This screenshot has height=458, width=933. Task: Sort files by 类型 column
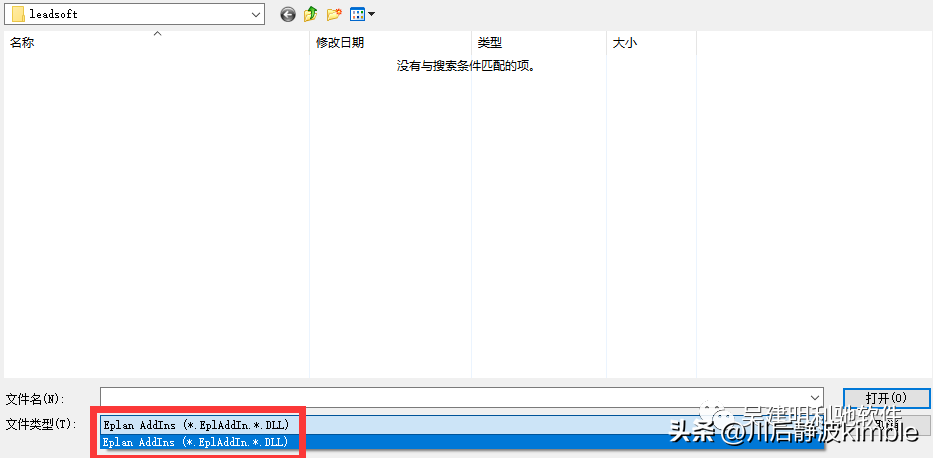489,43
